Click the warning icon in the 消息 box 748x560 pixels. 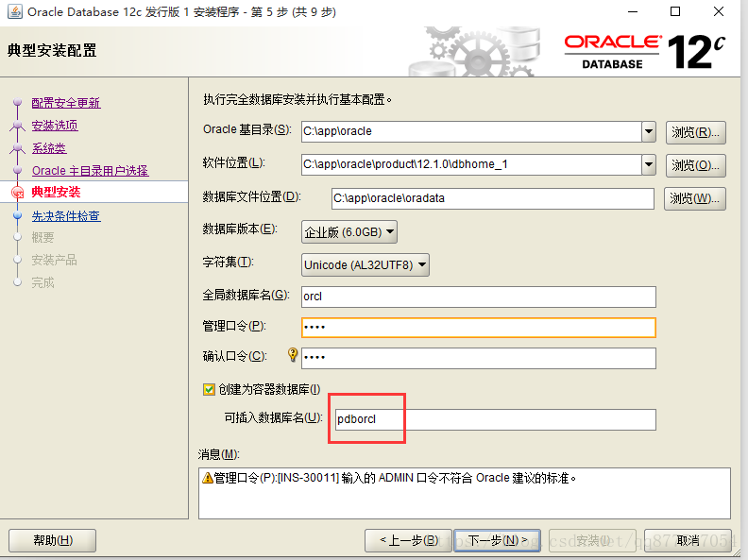click(208, 478)
